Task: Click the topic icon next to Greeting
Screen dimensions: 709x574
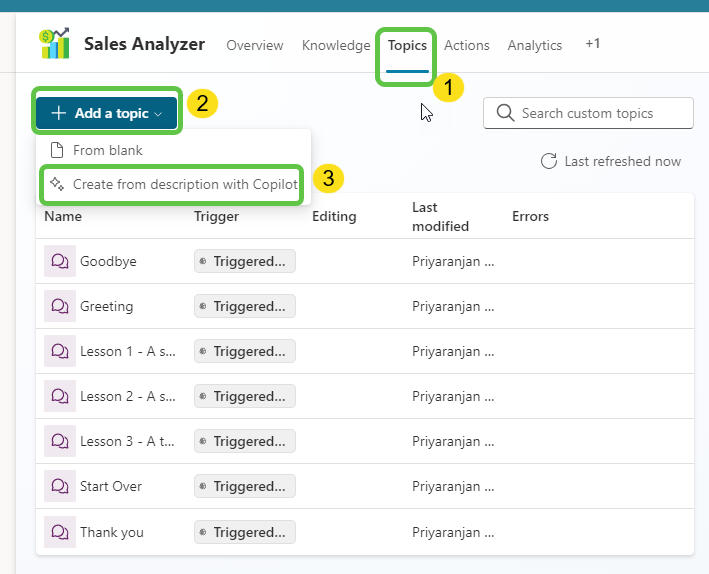Action: (x=60, y=306)
